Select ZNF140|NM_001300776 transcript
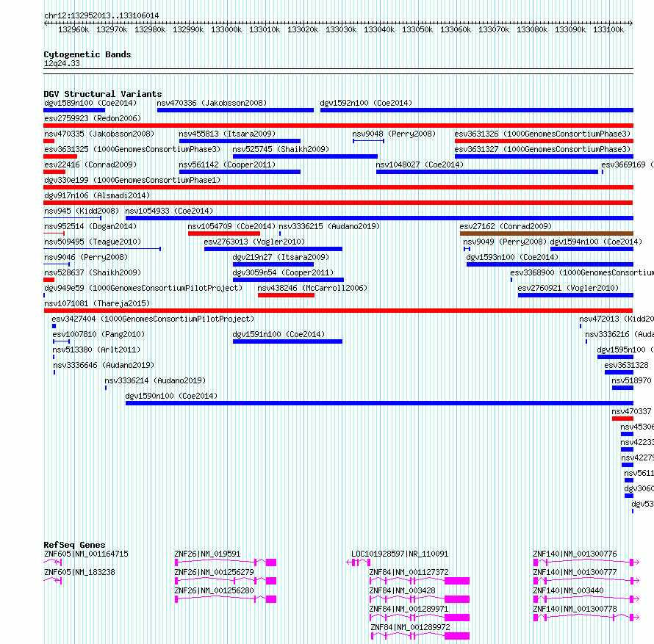 click(575, 554)
